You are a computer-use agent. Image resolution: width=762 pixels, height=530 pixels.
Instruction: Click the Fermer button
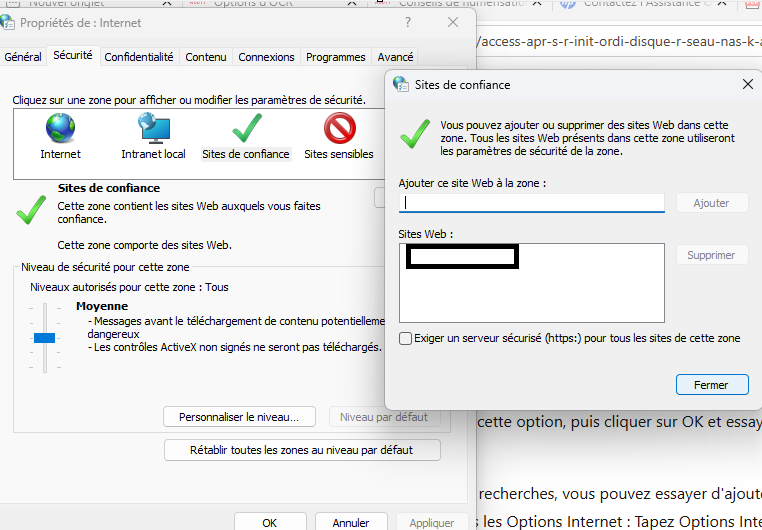tap(712, 385)
